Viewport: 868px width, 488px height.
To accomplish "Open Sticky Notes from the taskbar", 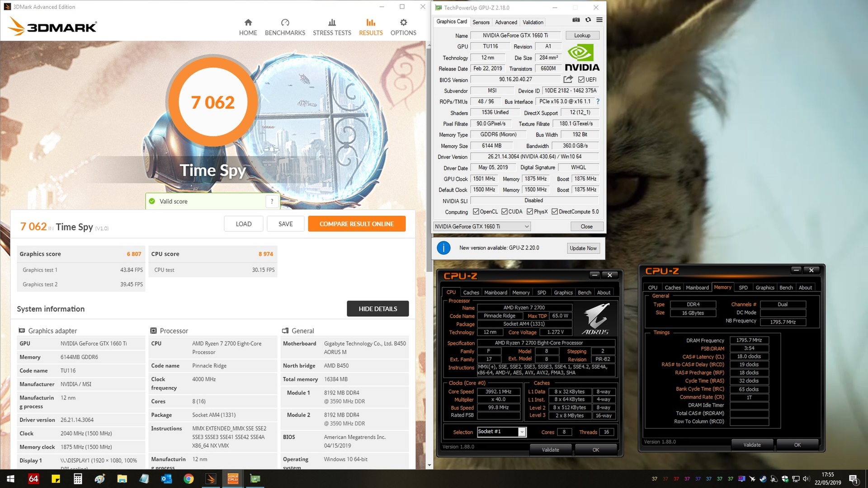I will [x=56, y=479].
